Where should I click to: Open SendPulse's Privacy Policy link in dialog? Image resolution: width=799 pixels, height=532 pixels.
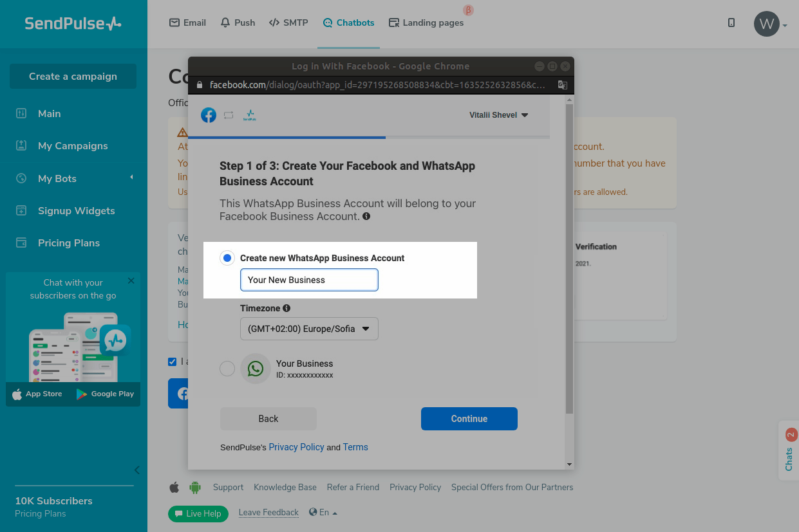[296, 447]
